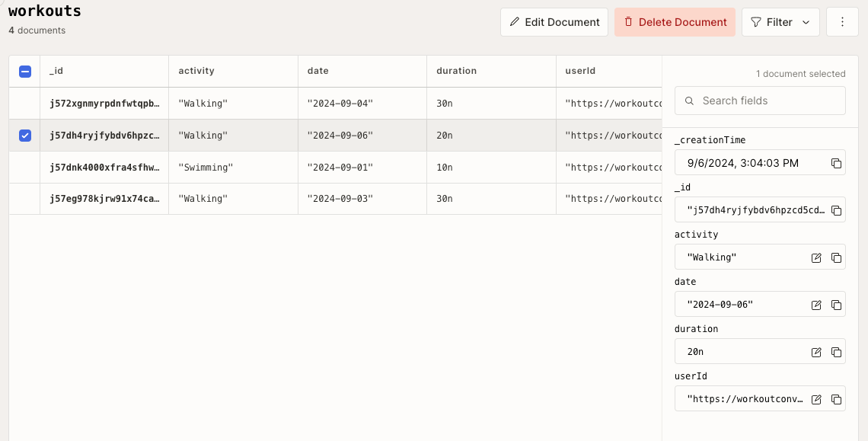Copy the userId field value

pyautogui.click(x=837, y=399)
